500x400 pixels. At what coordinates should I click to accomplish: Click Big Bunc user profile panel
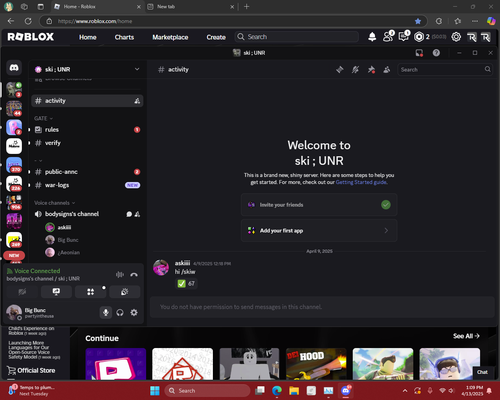coord(31,312)
